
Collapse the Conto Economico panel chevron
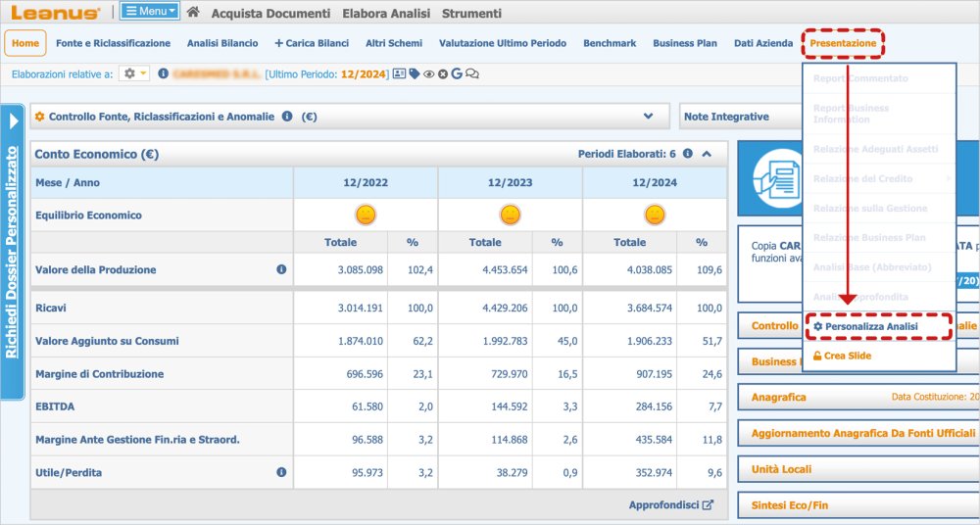pyautogui.click(x=707, y=154)
